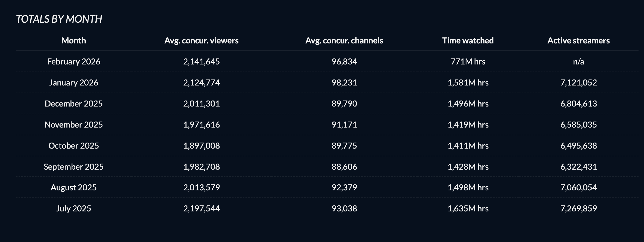Open the February 2026 month row
644x242 pixels.
(73, 61)
